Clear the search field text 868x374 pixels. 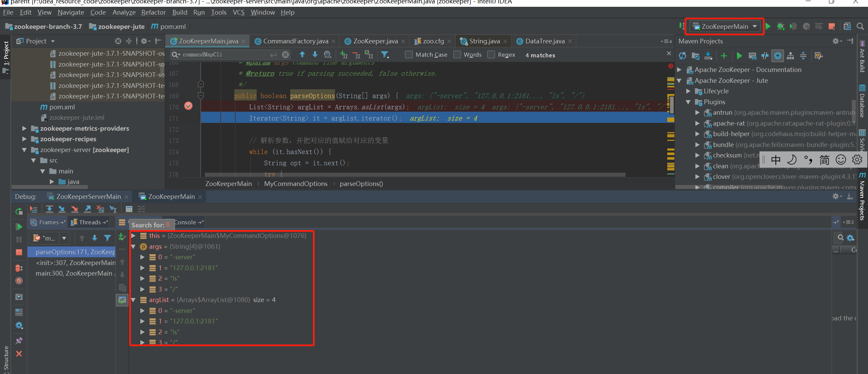tap(286, 55)
